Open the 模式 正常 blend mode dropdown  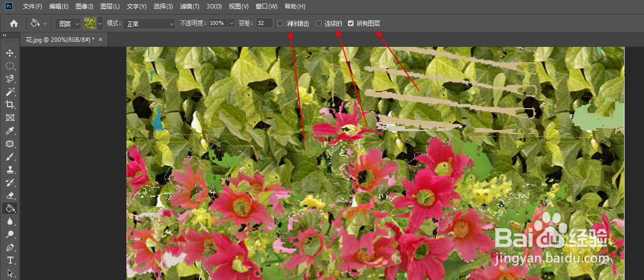click(149, 23)
